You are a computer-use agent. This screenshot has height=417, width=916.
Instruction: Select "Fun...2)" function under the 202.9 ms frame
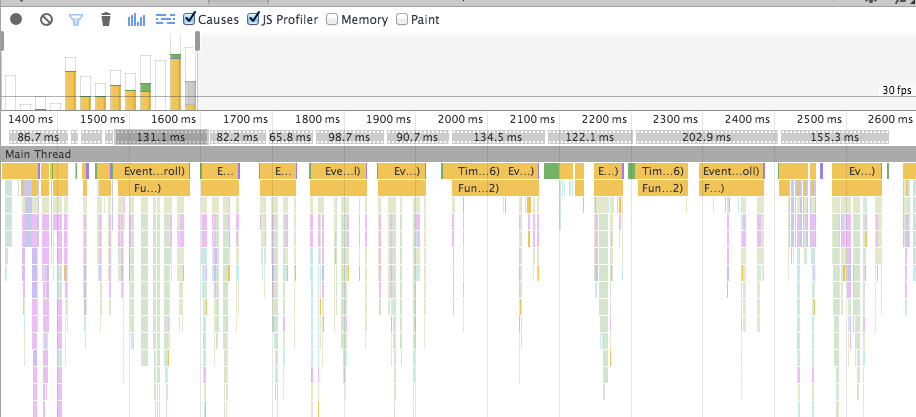662,188
